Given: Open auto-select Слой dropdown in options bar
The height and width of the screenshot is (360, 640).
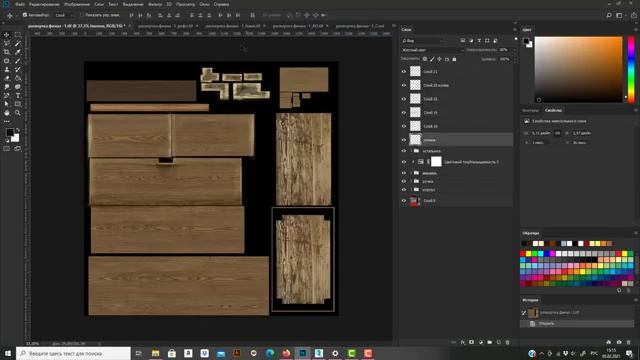Looking at the screenshot, I should 64,15.
